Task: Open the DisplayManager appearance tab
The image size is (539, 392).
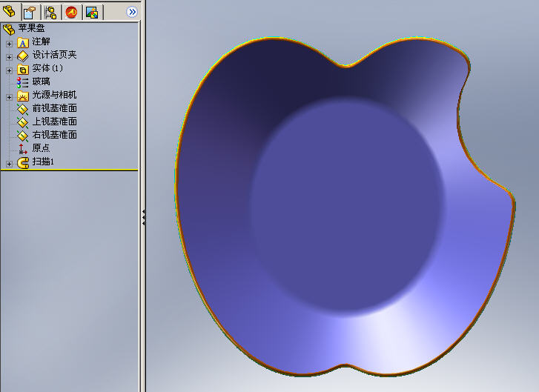Action: click(92, 13)
